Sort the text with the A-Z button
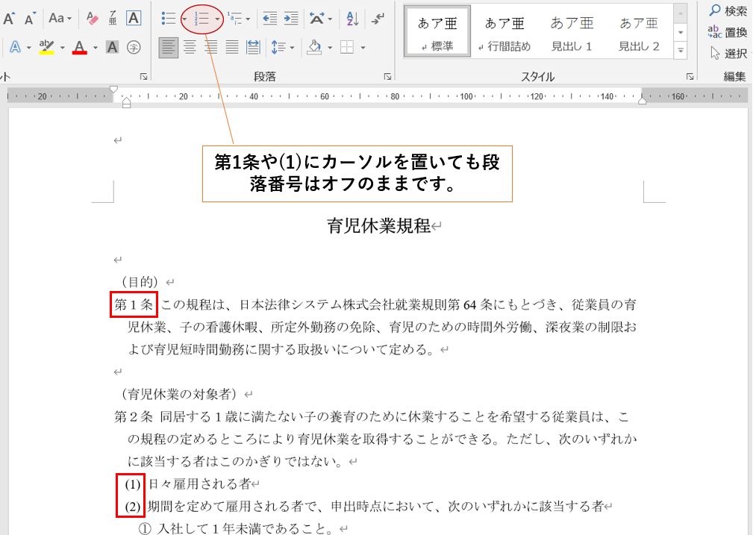756x535 pixels. [x=352, y=18]
